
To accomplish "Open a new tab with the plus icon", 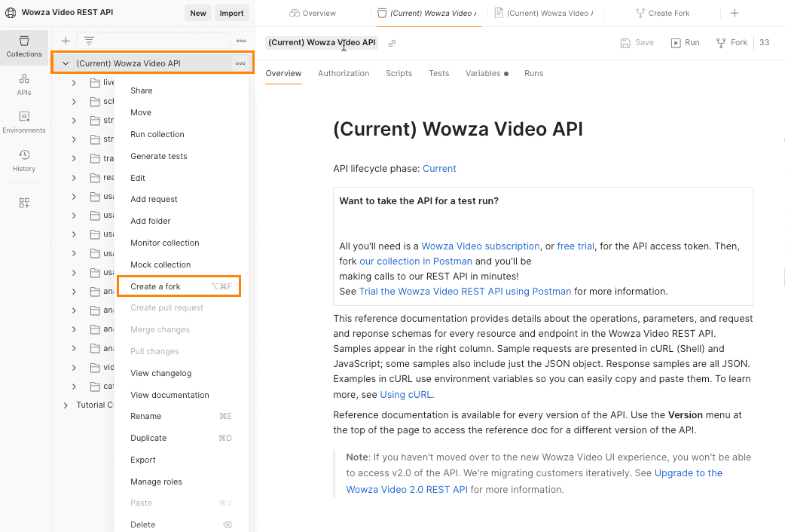I will 735,12.
